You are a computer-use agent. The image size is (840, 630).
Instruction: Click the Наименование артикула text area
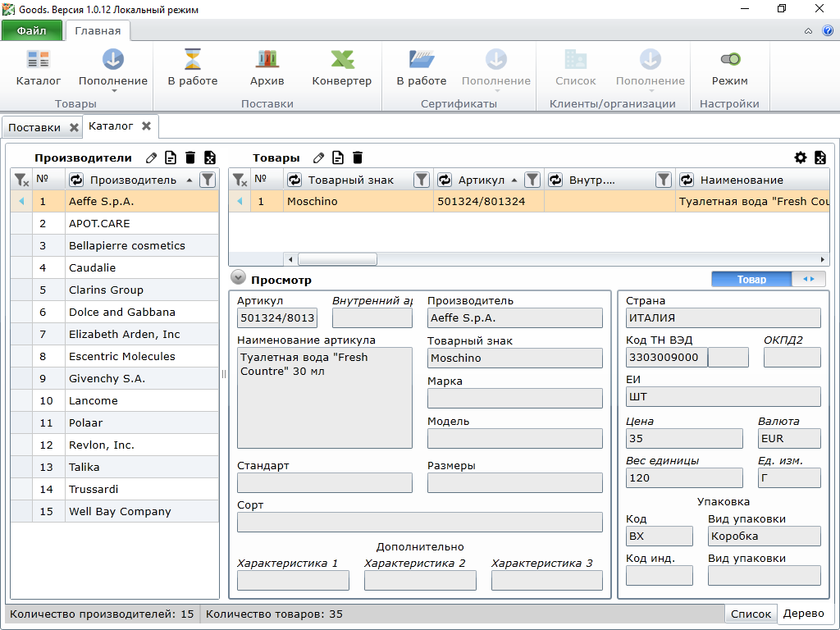[x=325, y=398]
